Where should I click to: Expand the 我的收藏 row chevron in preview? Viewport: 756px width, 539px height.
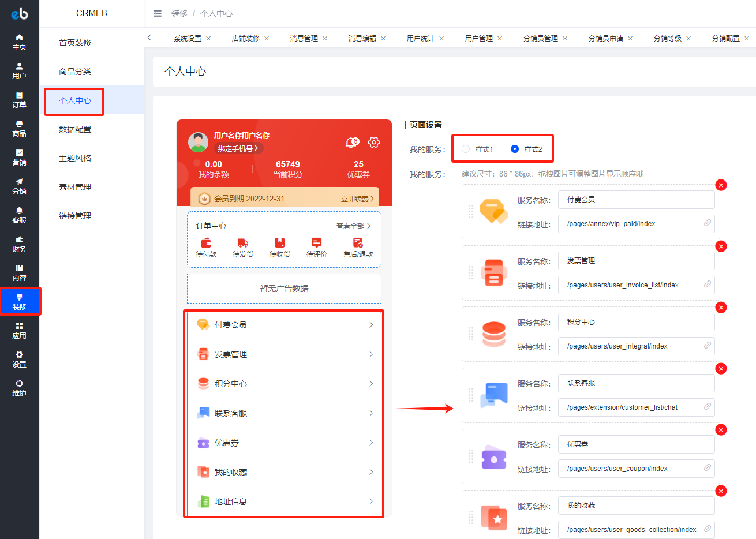tap(371, 472)
